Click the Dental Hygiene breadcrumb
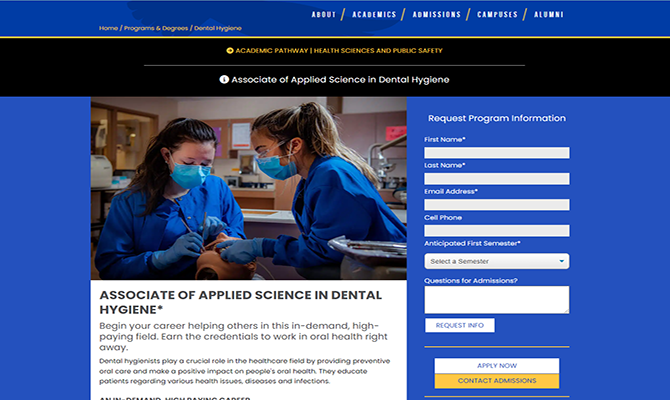Screen dimensions: 670x400 click(x=218, y=28)
